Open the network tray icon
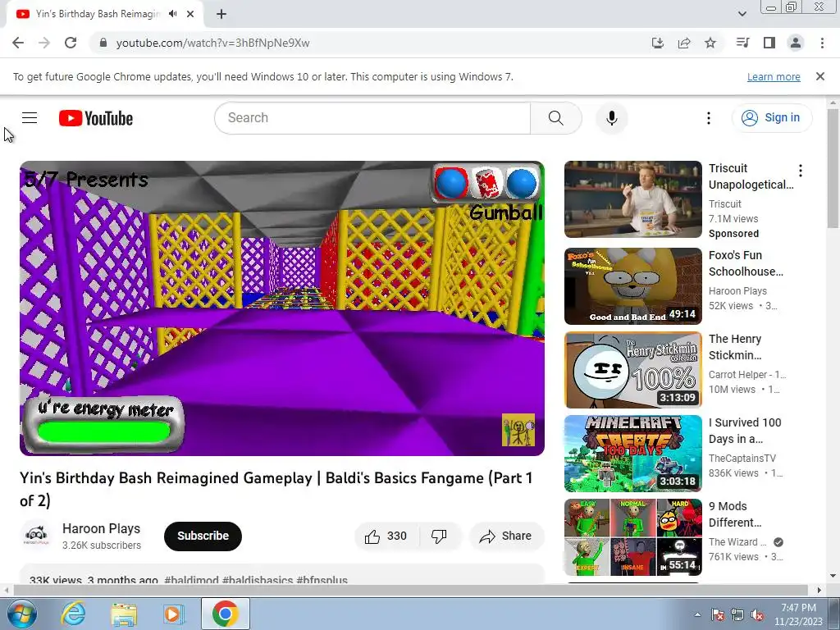Viewport: 840px width, 630px height. click(737, 614)
